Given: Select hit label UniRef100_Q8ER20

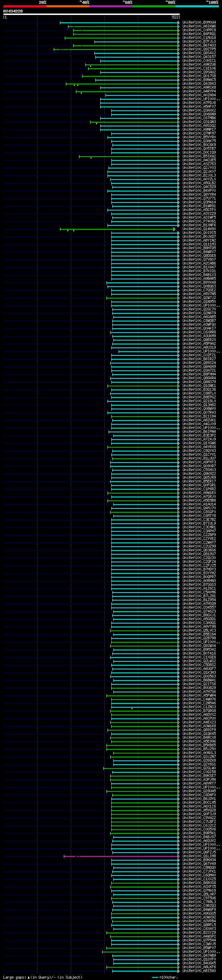Looking at the screenshot, I should point(199,340).
